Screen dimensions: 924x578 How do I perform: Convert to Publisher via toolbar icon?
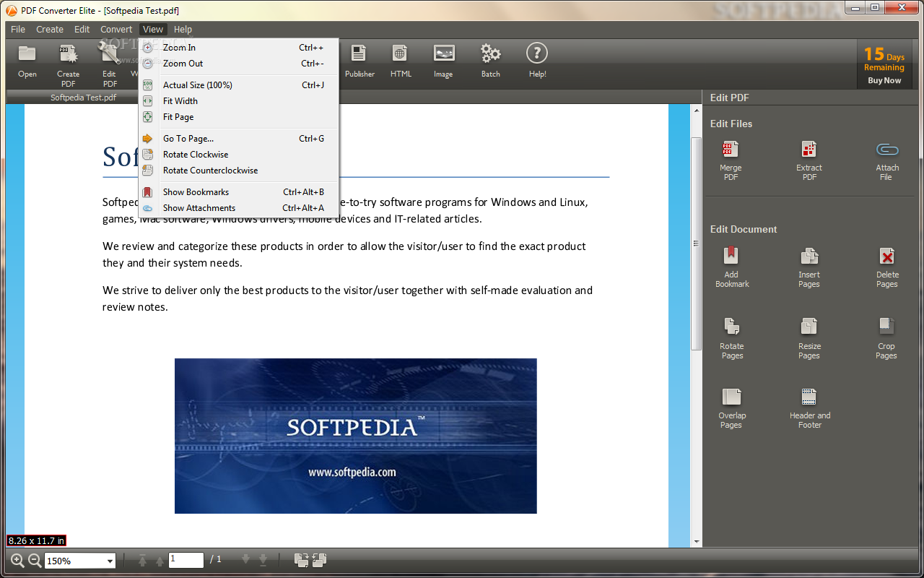(359, 53)
